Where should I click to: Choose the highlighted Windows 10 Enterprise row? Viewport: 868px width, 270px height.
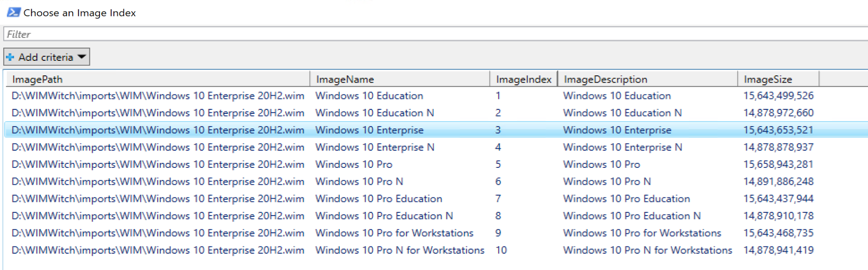[369, 130]
